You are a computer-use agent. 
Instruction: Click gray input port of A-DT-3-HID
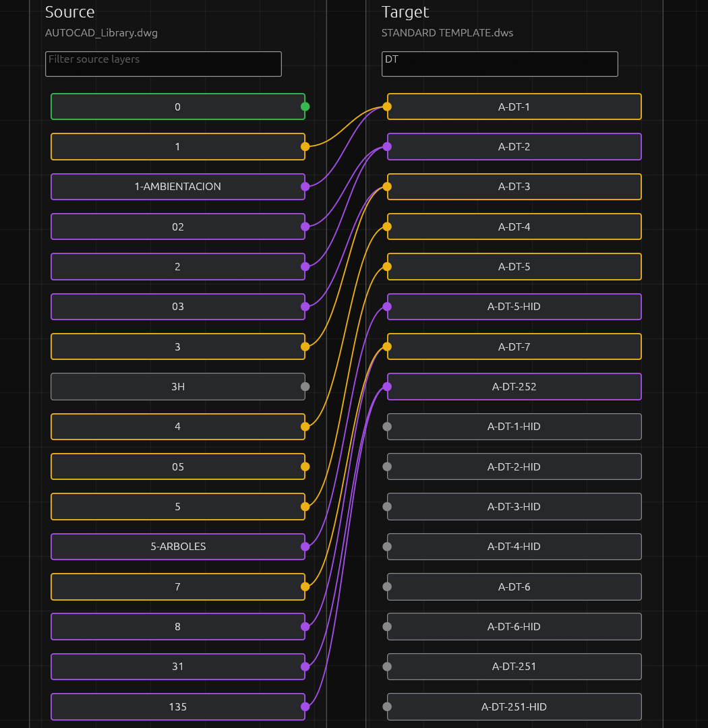pos(387,506)
